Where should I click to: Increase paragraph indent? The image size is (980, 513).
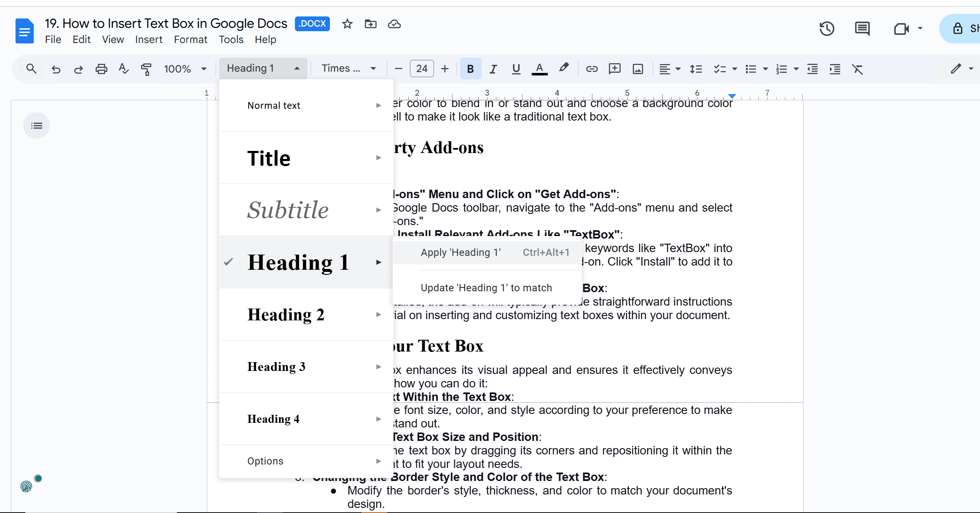click(x=835, y=69)
